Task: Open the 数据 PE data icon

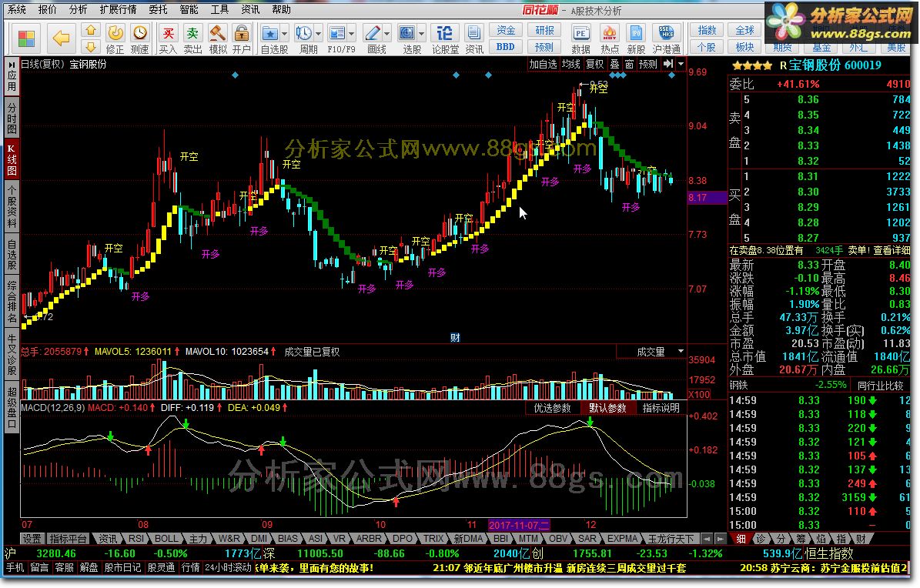Action: [580, 33]
